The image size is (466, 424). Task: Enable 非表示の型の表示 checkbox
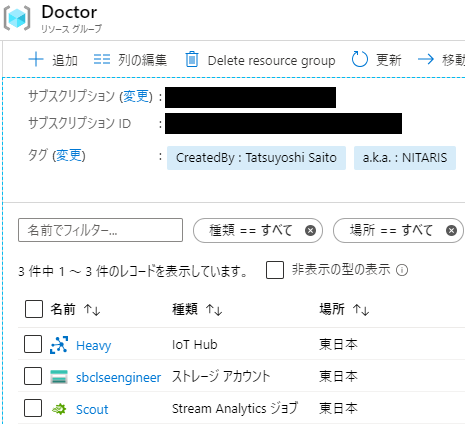pyautogui.click(x=275, y=270)
